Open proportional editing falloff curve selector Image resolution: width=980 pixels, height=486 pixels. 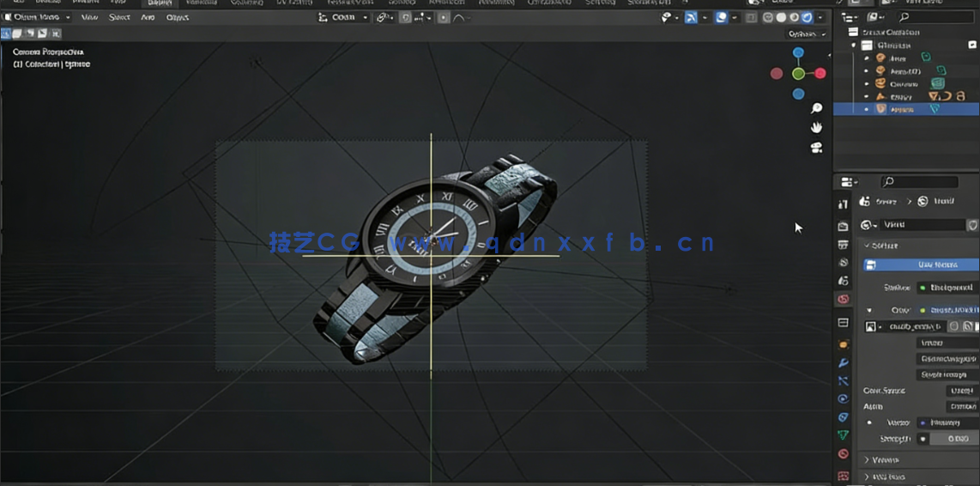(x=461, y=17)
